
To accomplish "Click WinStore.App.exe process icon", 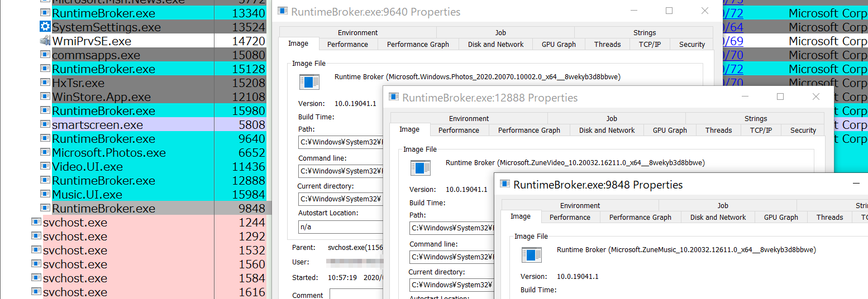I will pos(45,97).
